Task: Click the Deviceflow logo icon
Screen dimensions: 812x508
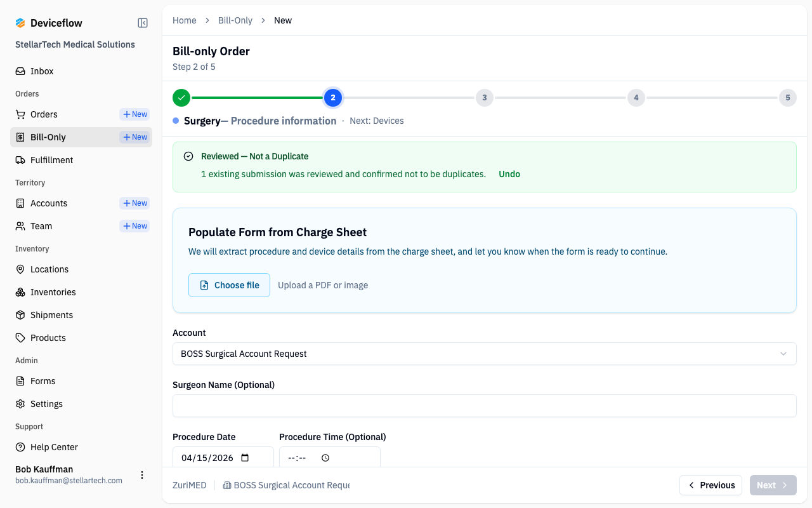Action: tap(20, 23)
